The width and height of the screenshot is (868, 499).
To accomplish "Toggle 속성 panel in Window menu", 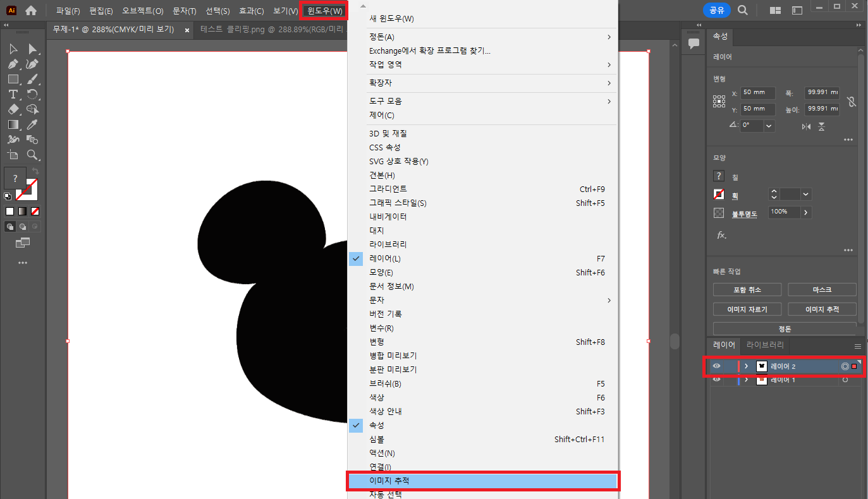I will 484,425.
